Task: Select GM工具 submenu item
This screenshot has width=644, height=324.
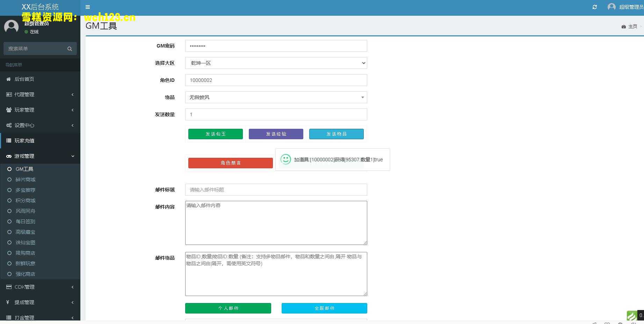Action: [x=40, y=169]
